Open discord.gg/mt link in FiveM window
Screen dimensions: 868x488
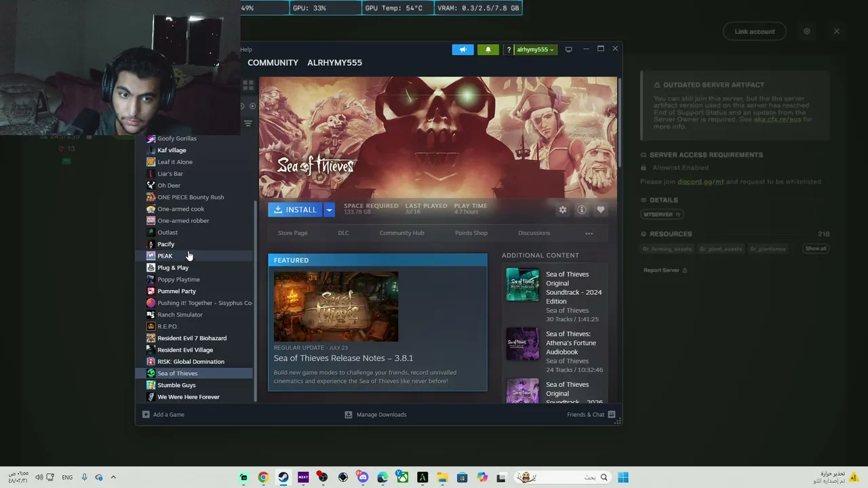click(x=701, y=182)
